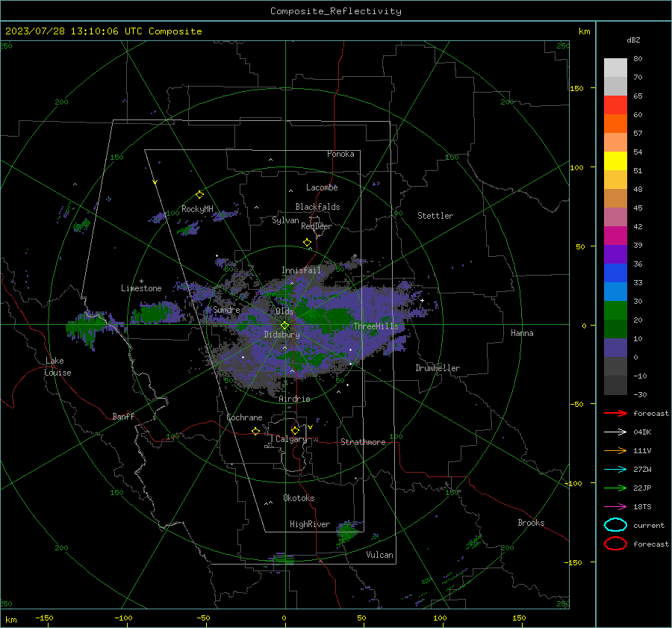This screenshot has height=628, width=672.
Task: Click the Banff city label
Action: [x=123, y=416]
